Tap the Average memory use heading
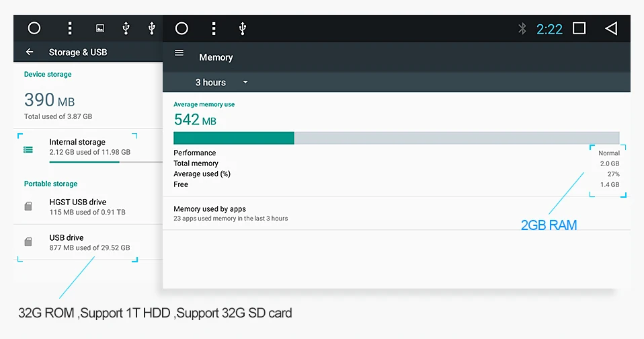Viewport: 644px width, 339px height. coord(204,104)
